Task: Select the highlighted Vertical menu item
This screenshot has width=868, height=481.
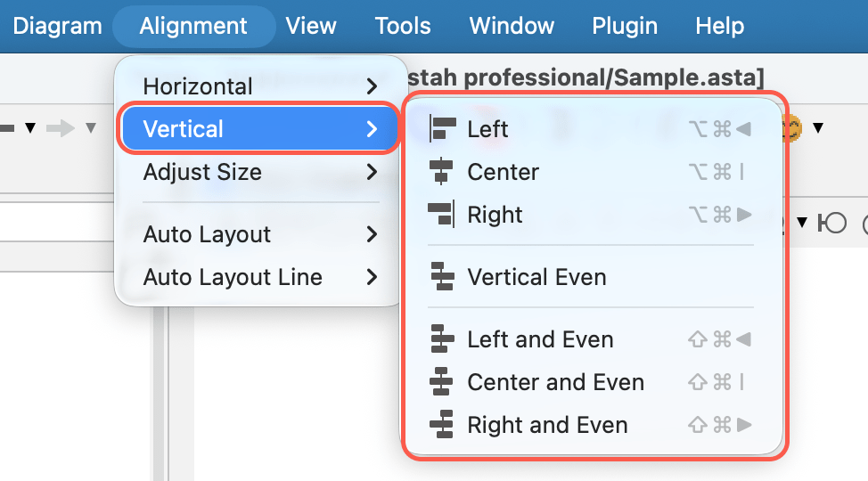Action: pos(258,129)
